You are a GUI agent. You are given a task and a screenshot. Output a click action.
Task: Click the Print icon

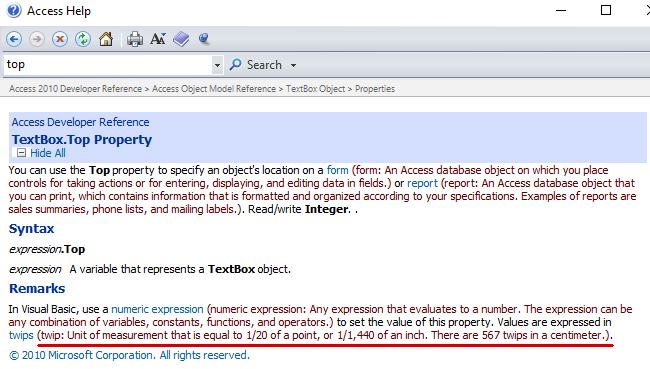[x=135, y=39]
